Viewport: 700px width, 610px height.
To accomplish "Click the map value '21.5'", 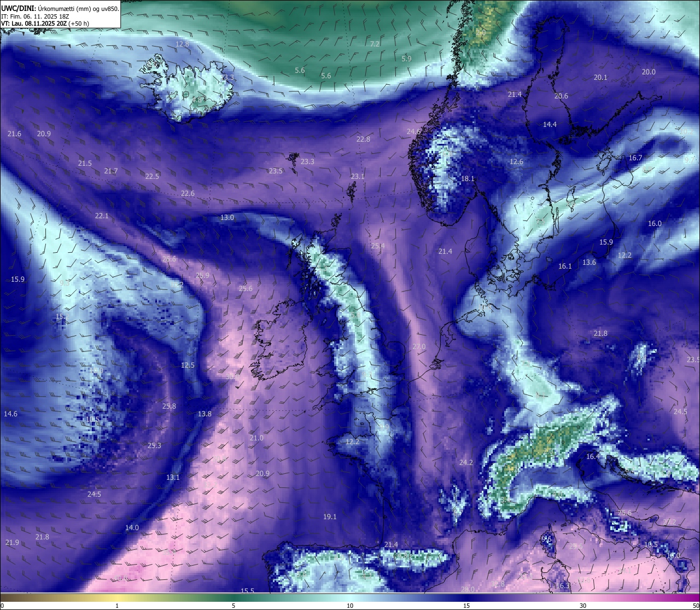I will pos(85,164).
